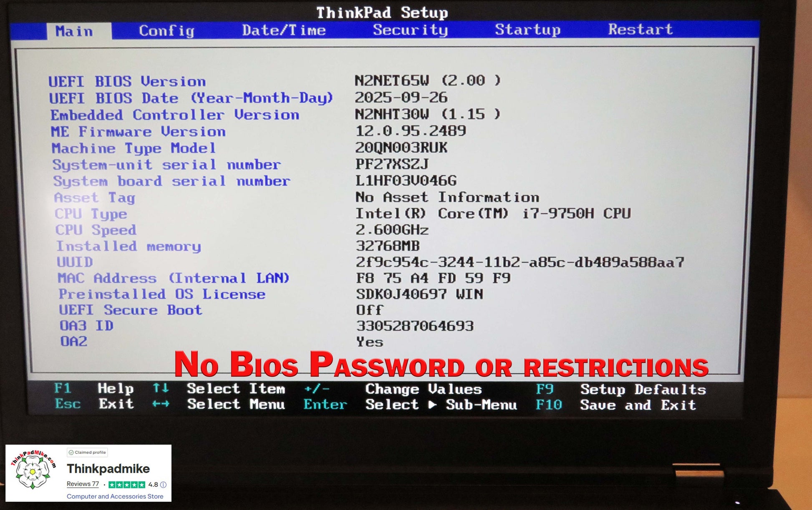Viewport: 812px width, 510px height.
Task: Switch to the Date/Time tab
Action: coord(284,30)
